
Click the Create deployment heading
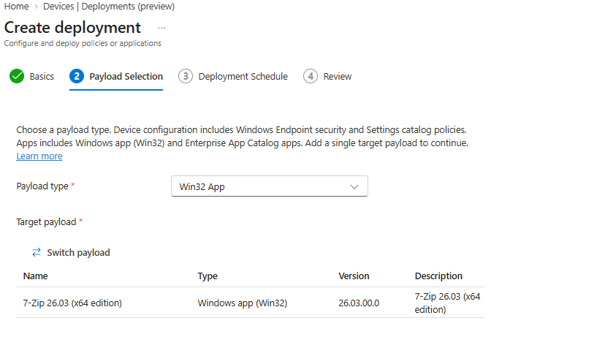[72, 28]
